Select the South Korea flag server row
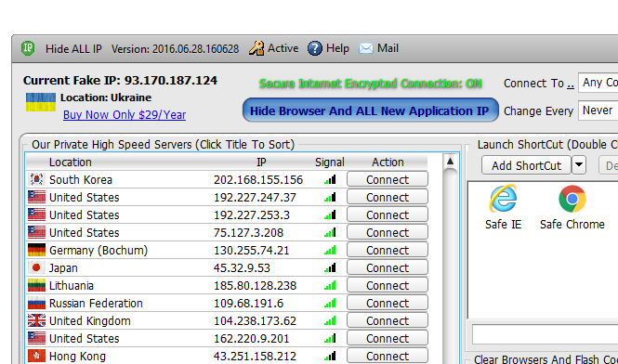The height and width of the screenshot is (364, 618). 227,179
